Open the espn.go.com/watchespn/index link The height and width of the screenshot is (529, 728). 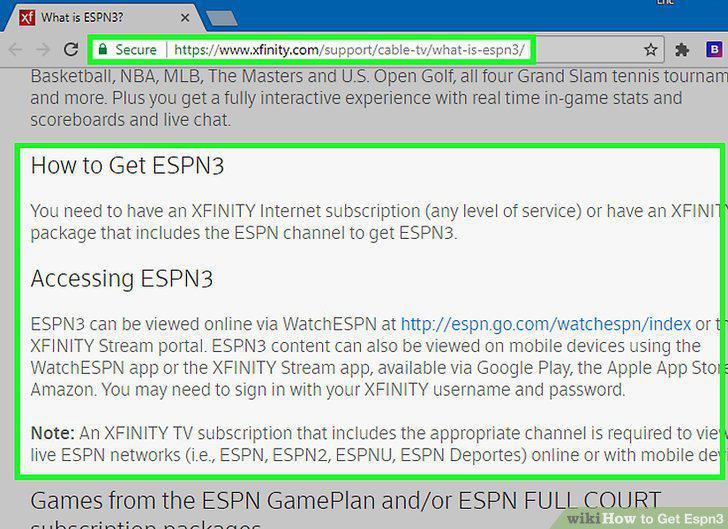coord(546,324)
